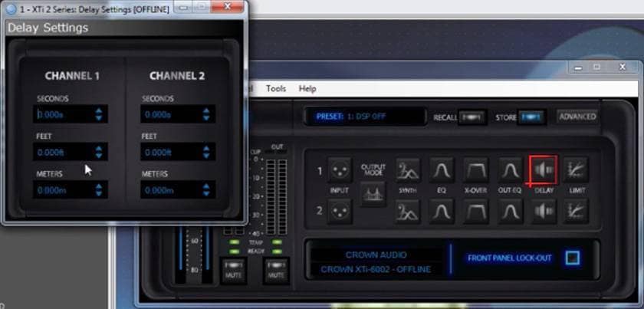
Task: Open channel 2 Delay icon
Action: 543,210
